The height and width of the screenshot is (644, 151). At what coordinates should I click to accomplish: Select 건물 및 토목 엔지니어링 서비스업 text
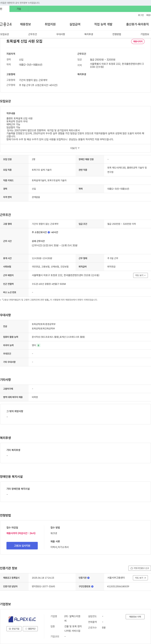tap(73, 629)
